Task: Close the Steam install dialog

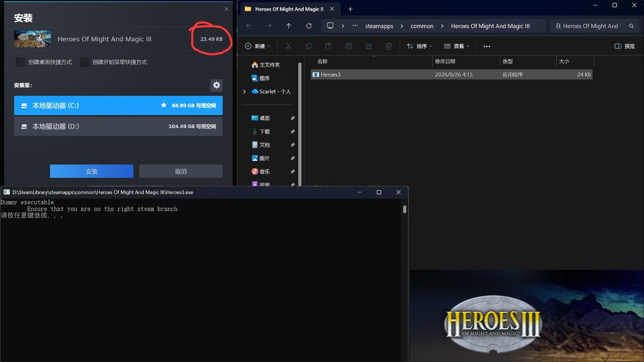Action: tap(226, 9)
